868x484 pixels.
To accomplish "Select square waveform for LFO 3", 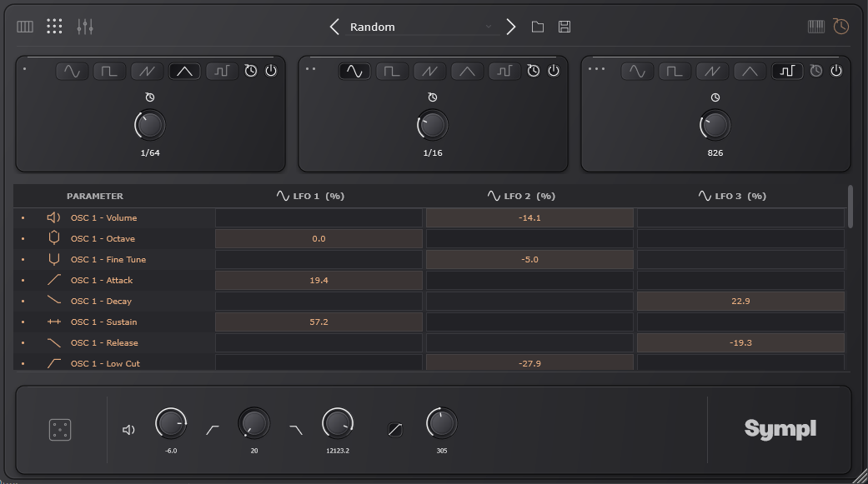I will click(x=675, y=71).
